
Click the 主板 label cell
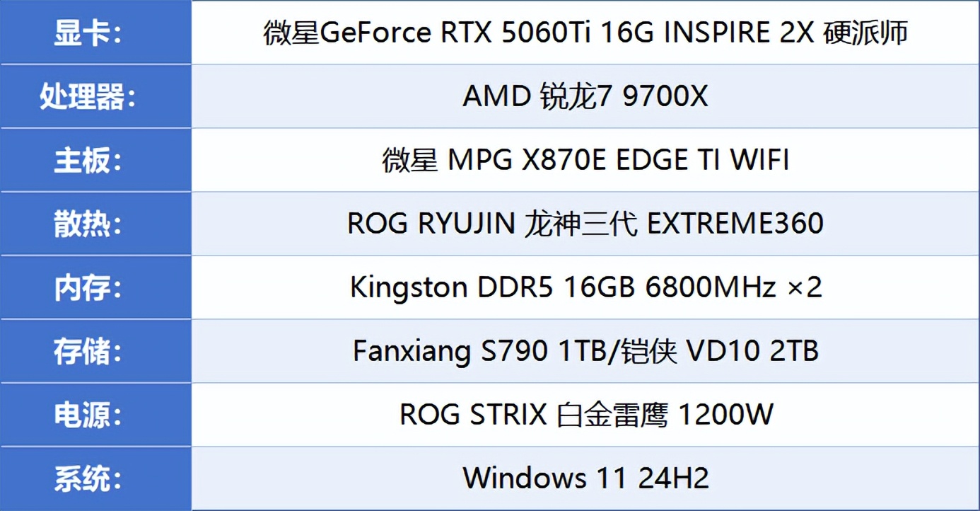(95, 160)
